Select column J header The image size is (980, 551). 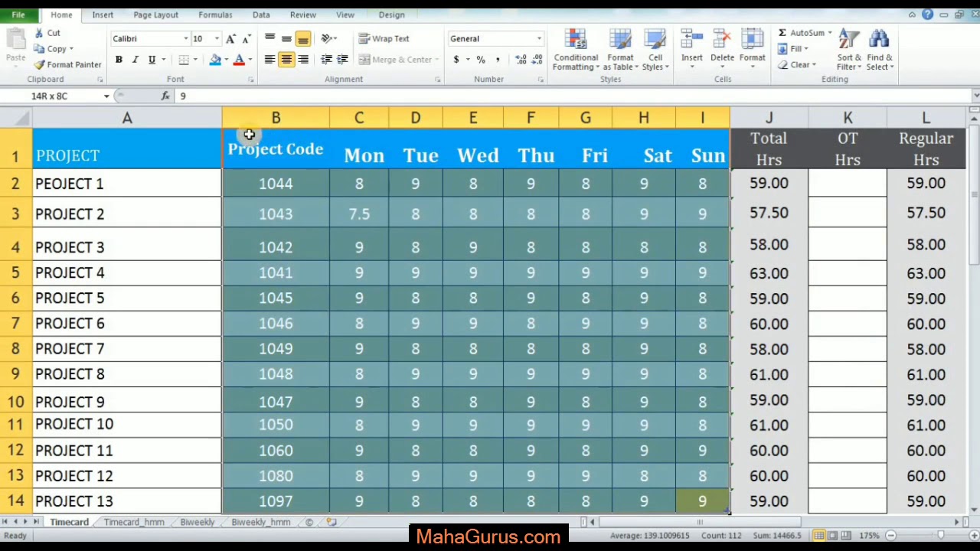(x=769, y=118)
